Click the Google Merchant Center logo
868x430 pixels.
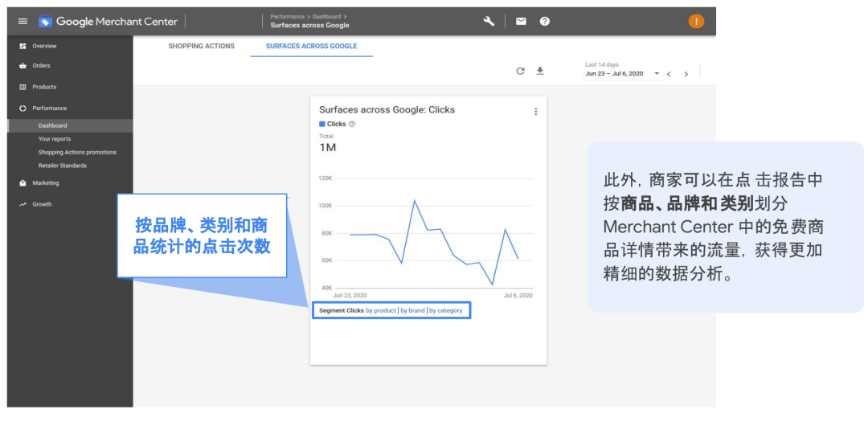(108, 22)
